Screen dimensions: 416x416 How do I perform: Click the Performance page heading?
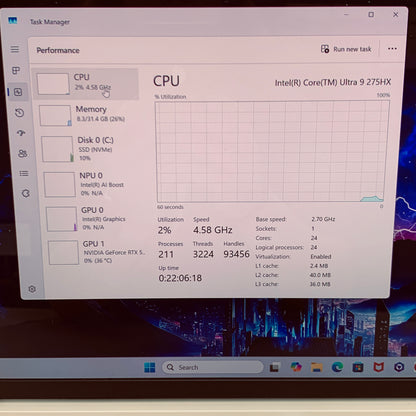pyautogui.click(x=58, y=50)
